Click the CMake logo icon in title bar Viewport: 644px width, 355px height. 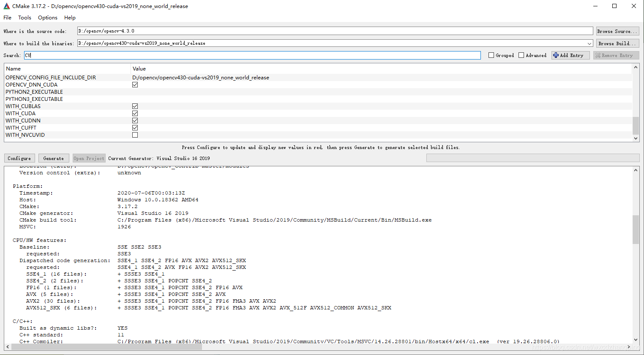point(6,6)
